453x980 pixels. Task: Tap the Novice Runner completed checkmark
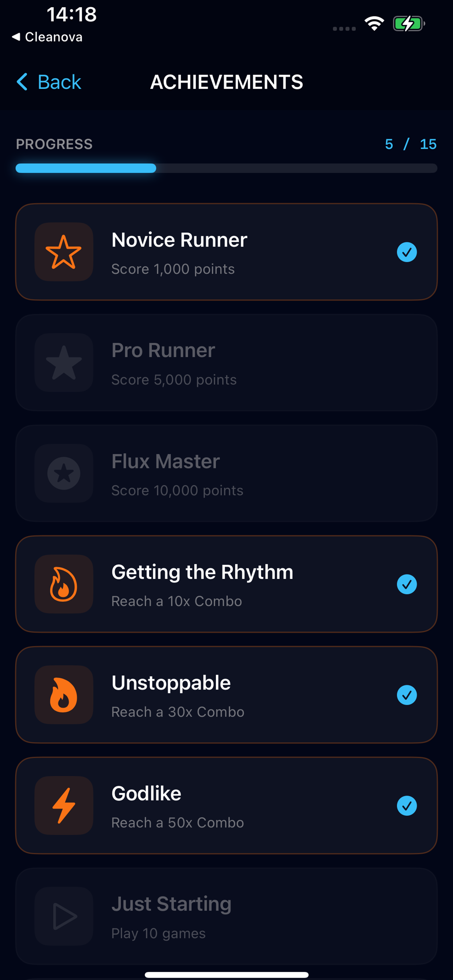(407, 252)
